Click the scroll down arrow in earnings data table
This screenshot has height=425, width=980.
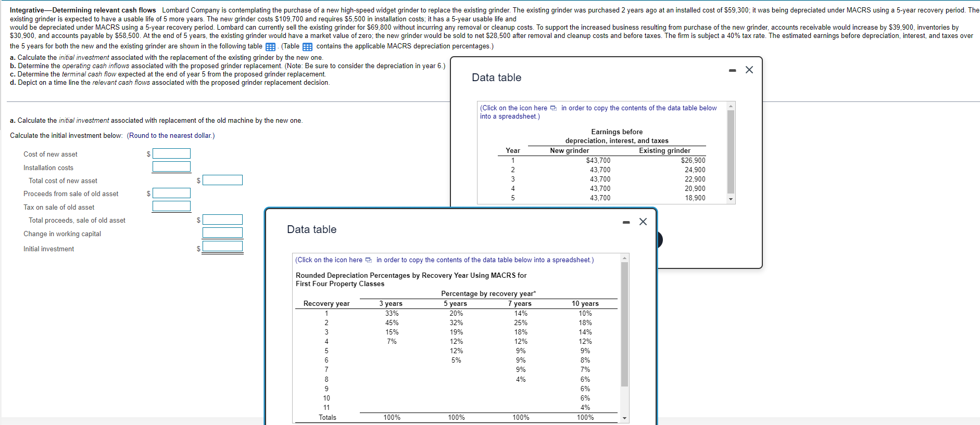[731, 199]
